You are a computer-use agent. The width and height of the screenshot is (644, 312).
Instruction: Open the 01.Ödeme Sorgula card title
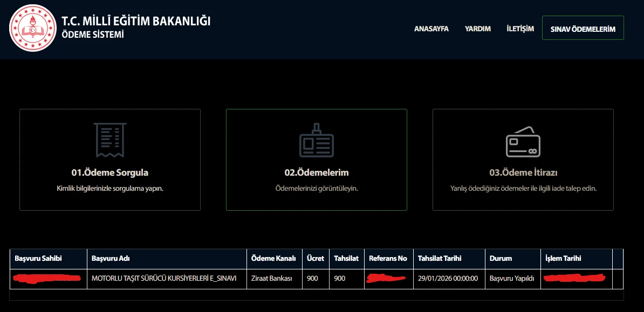(x=109, y=172)
